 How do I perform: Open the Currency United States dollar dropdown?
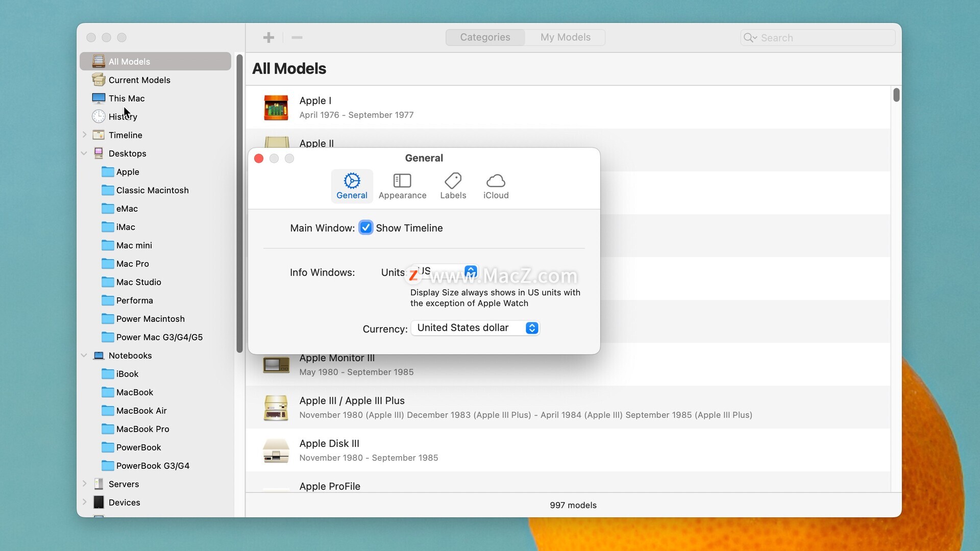(475, 328)
